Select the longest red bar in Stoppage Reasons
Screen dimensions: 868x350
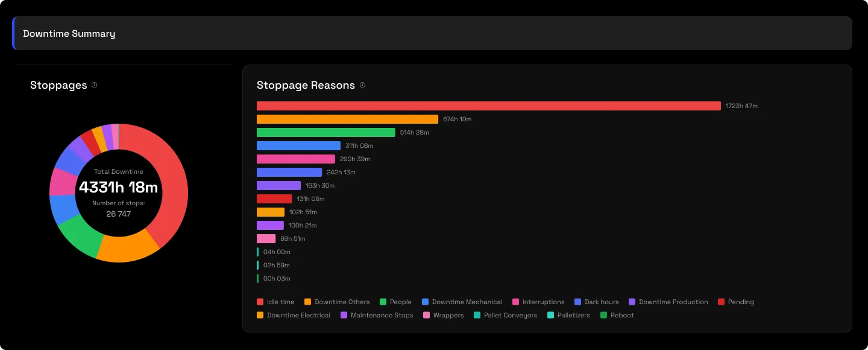click(489, 106)
